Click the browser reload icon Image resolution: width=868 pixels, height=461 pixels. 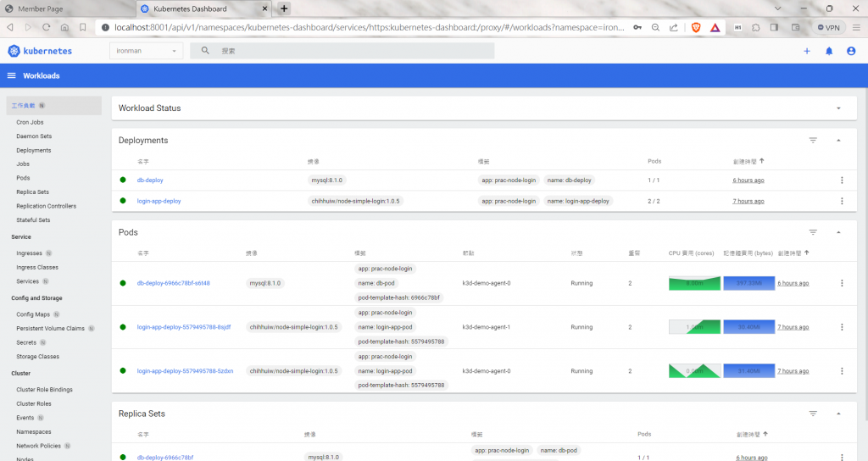46,27
